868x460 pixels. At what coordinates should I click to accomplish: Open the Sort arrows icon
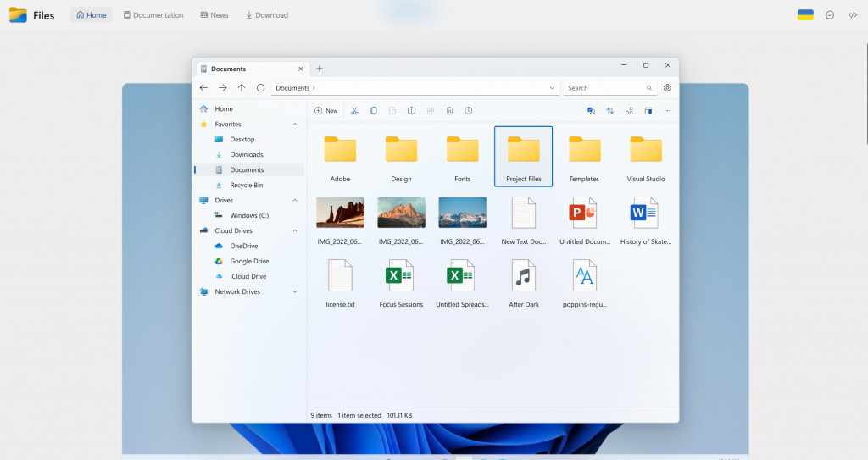[610, 111]
